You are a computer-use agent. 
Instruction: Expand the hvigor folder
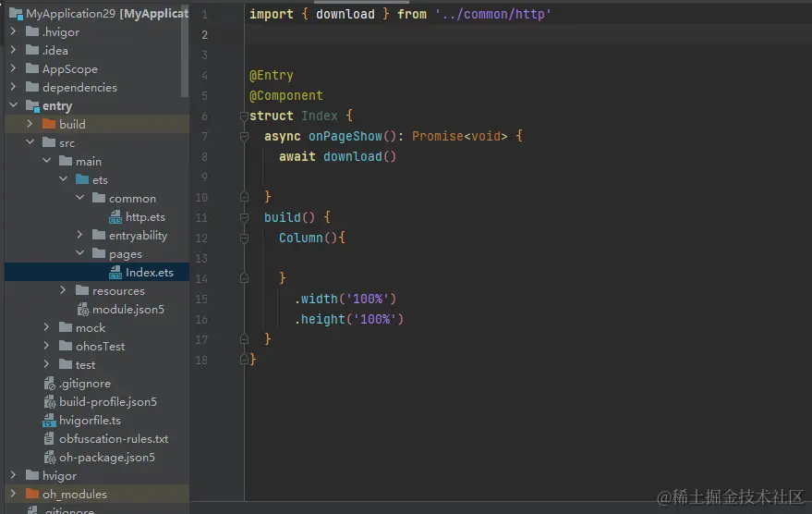(x=14, y=475)
